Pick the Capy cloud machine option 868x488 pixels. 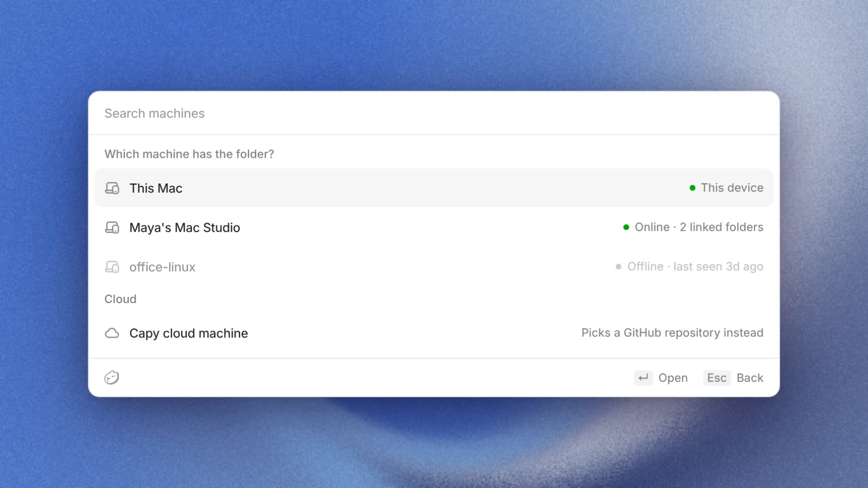click(x=434, y=333)
